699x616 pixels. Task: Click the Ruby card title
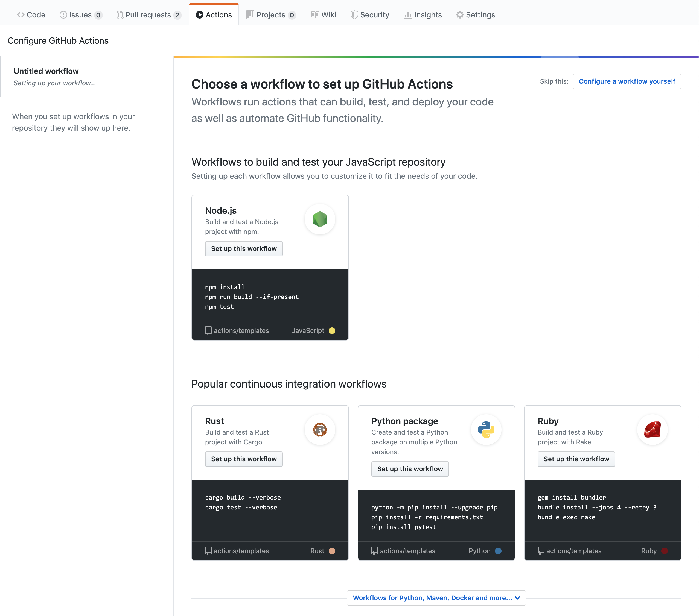[x=548, y=421]
